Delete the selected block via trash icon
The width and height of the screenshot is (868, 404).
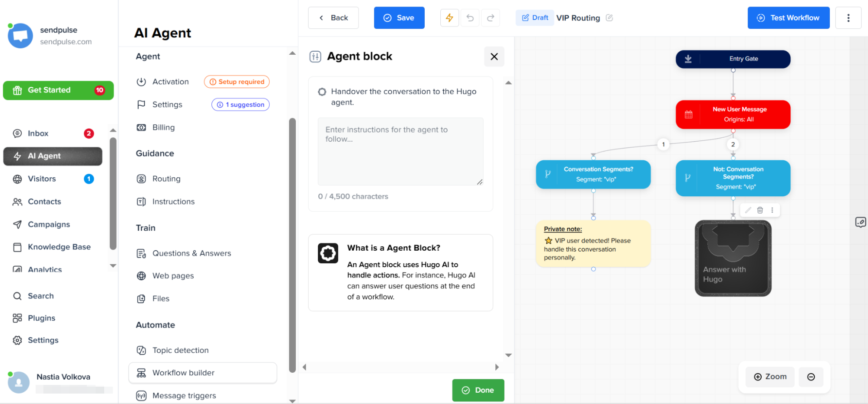(x=760, y=210)
